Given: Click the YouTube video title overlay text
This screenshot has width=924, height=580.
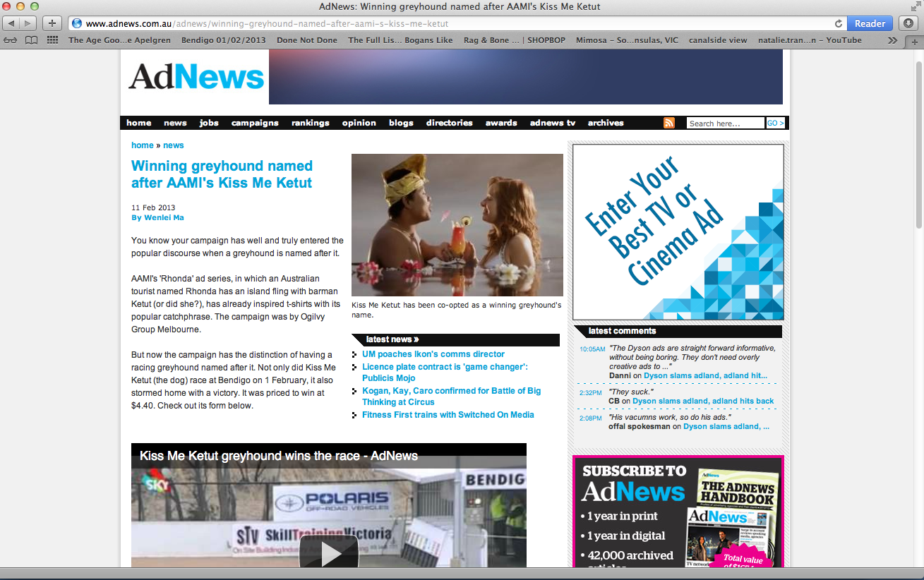Looking at the screenshot, I should [x=279, y=456].
